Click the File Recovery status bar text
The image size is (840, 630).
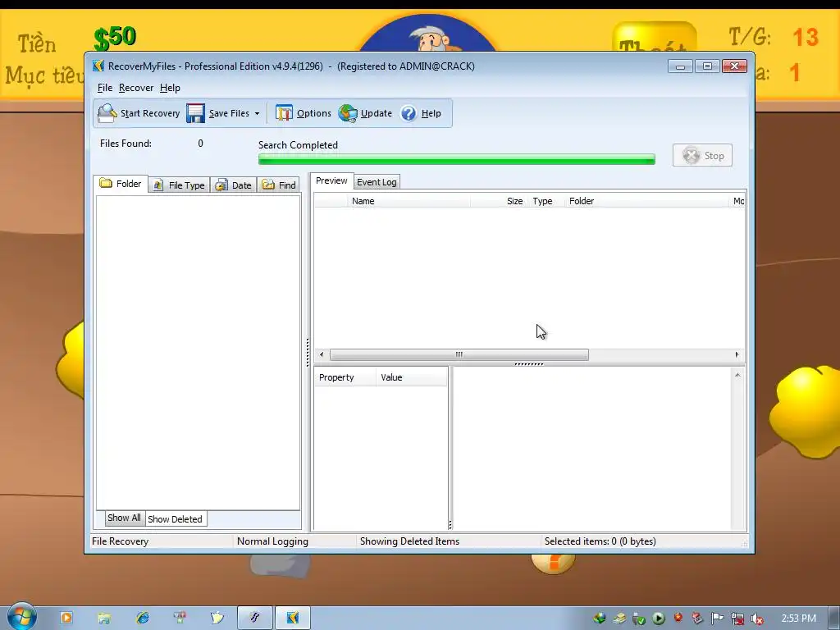point(121,541)
